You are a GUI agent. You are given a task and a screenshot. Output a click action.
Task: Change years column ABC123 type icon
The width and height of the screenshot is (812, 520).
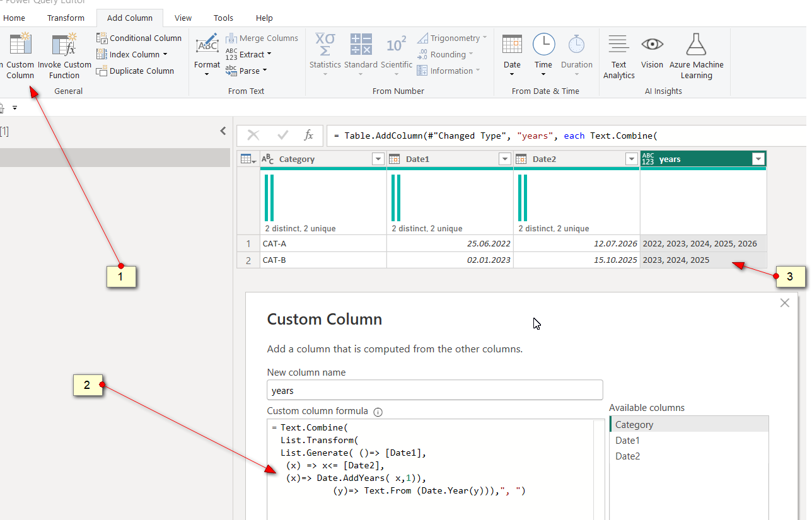click(648, 159)
